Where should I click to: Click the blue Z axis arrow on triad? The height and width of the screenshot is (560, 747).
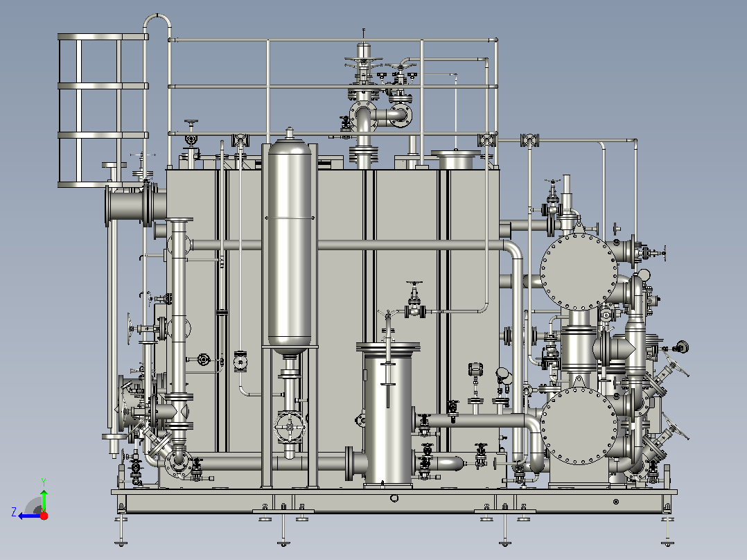click(28, 516)
